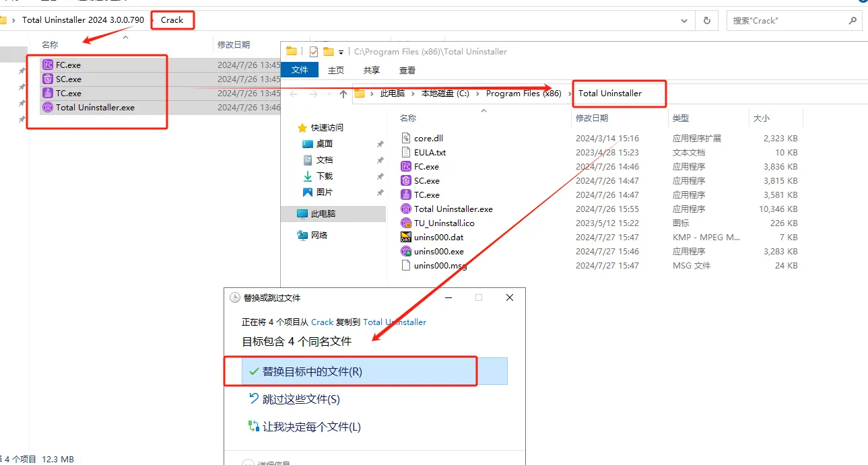Click the folder icon in the Total Uninstaller address bar

tap(360, 94)
